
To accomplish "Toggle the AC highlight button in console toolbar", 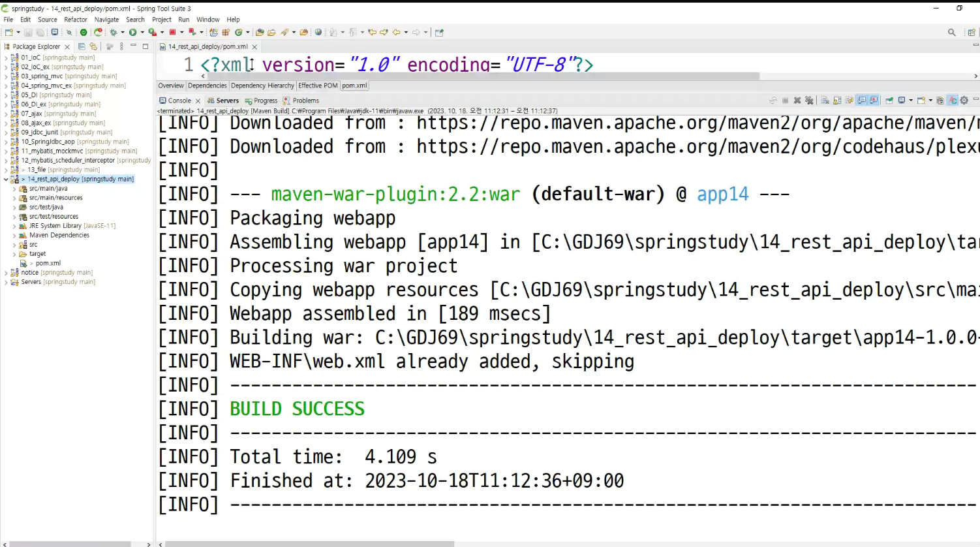I will pyautogui.click(x=953, y=101).
